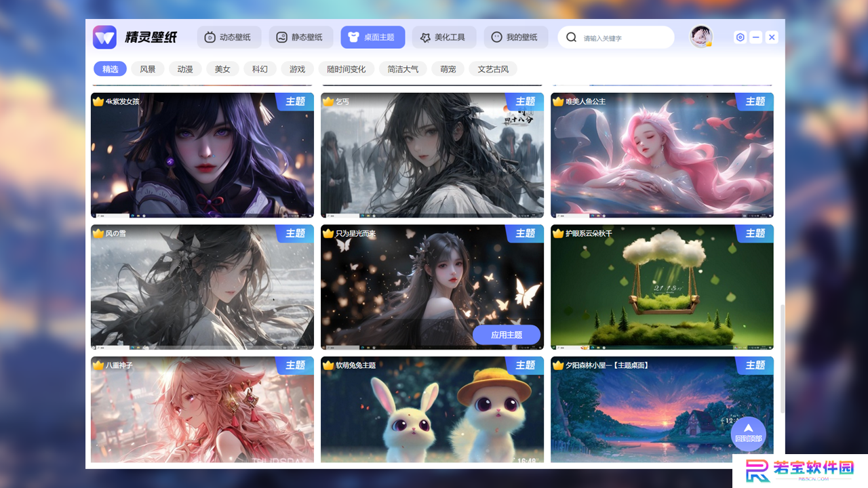868x488 pixels.
Task: Click the crown icon on 护眼系云朵秋千
Action: click(x=558, y=234)
